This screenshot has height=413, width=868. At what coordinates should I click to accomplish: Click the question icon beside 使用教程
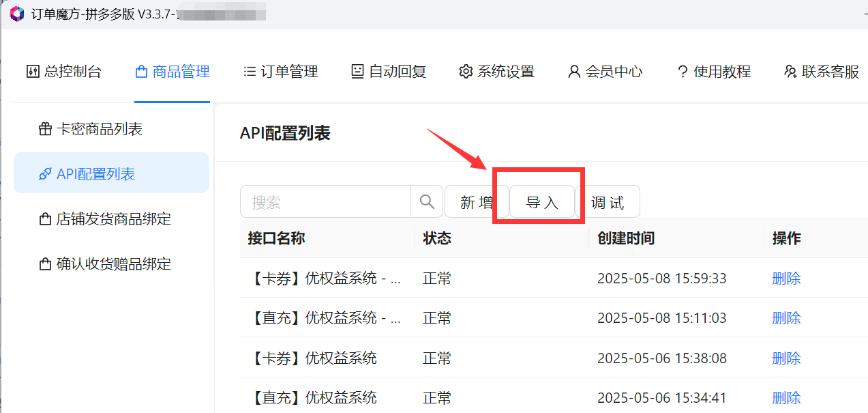coord(683,72)
